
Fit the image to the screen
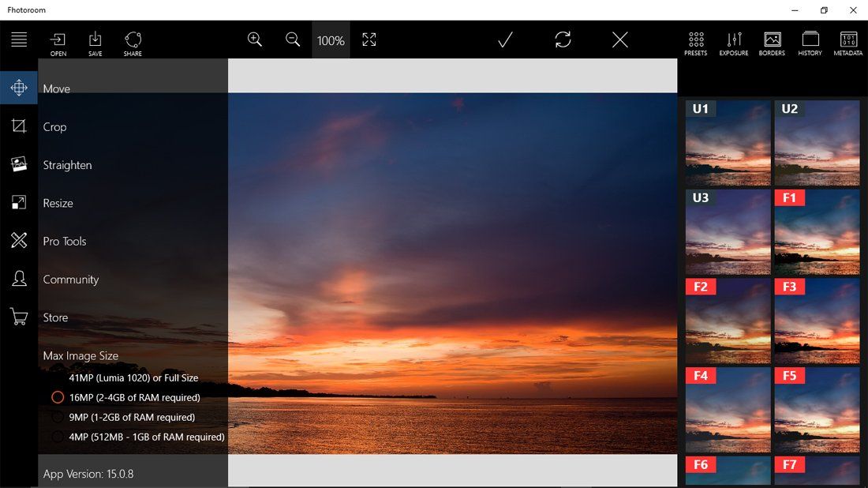pos(369,39)
